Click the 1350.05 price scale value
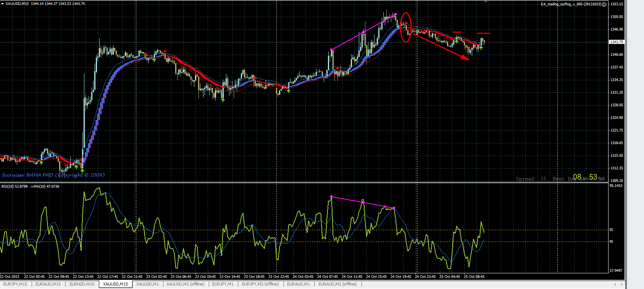Screen dimensions: 644x289 point(617,17)
